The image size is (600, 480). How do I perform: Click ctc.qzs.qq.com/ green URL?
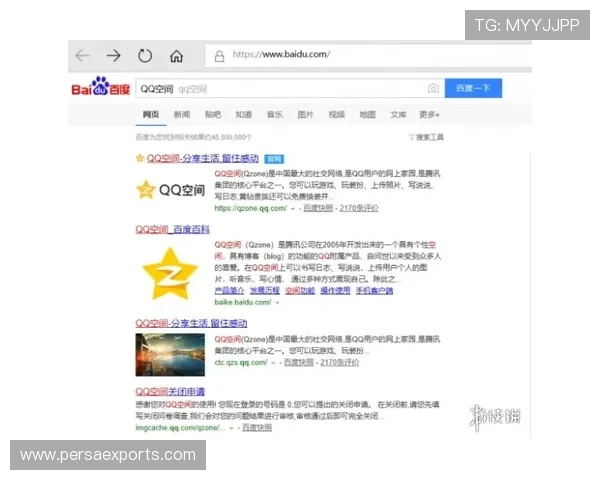point(241,362)
